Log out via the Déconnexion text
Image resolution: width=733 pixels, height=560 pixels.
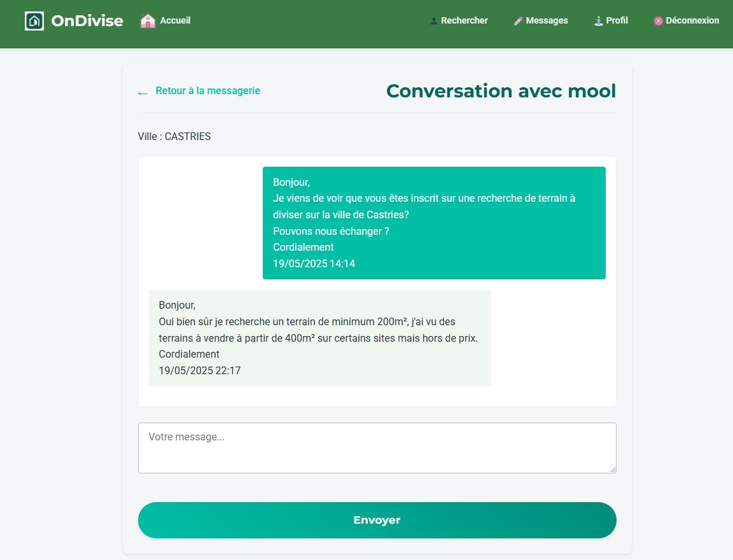[692, 20]
